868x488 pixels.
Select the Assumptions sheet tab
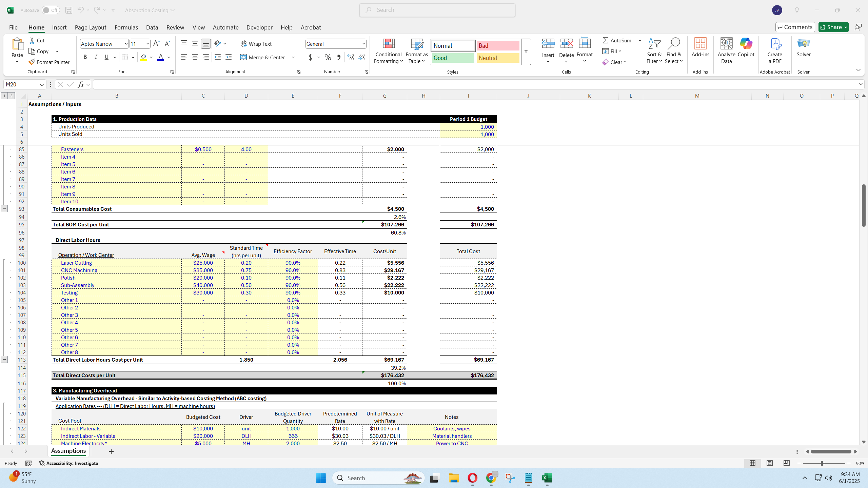[x=68, y=451]
